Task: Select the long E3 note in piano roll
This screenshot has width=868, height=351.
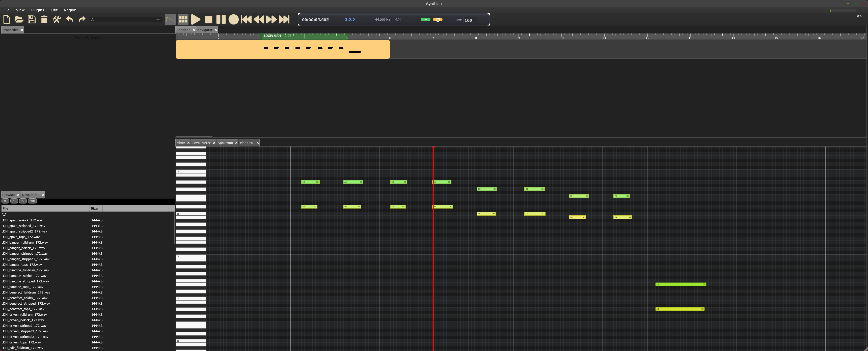Action: [x=681, y=284]
